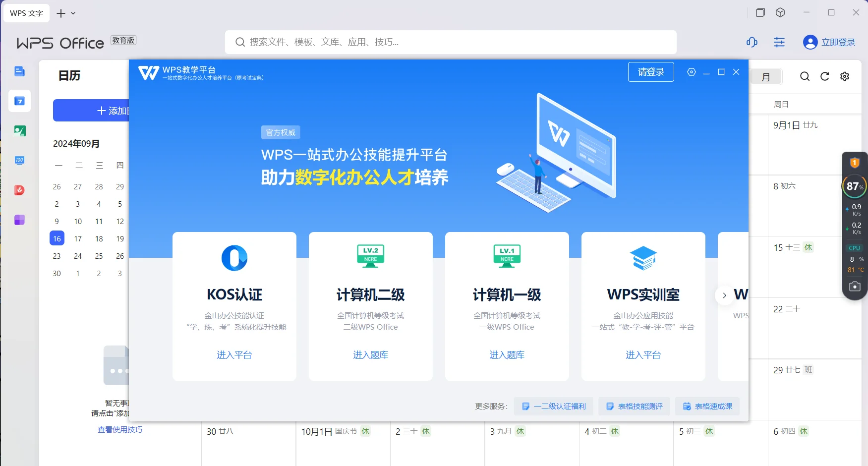Click the 教育版 badge beside WPS Office
This screenshot has height=466, width=868.
pos(123,40)
